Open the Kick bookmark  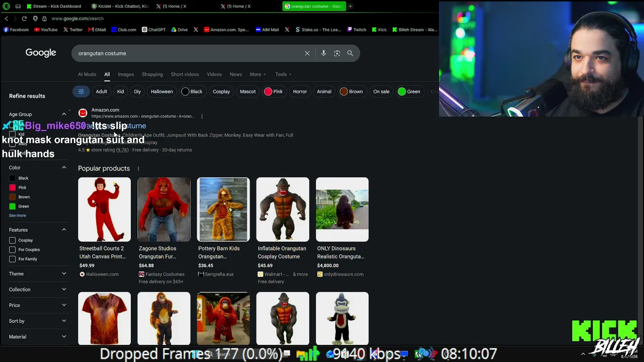(x=379, y=30)
